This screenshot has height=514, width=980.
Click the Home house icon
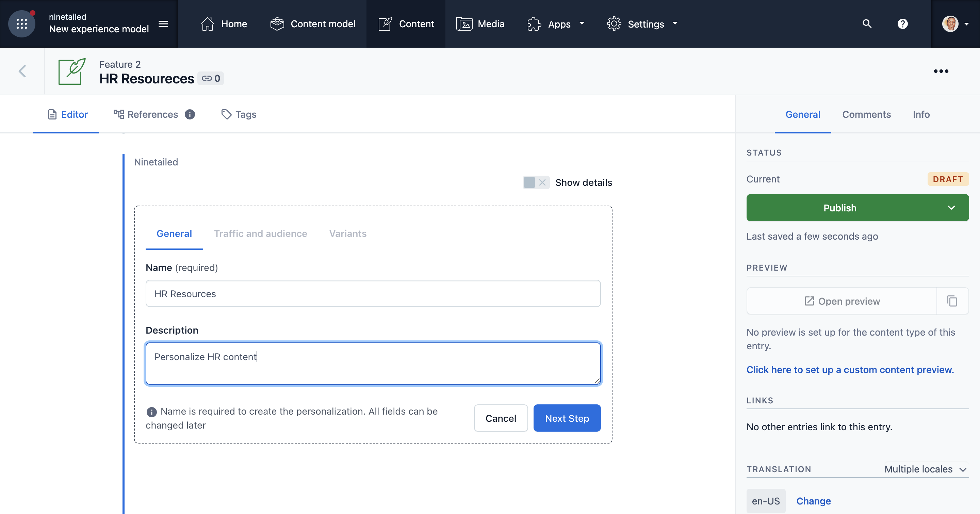click(207, 23)
